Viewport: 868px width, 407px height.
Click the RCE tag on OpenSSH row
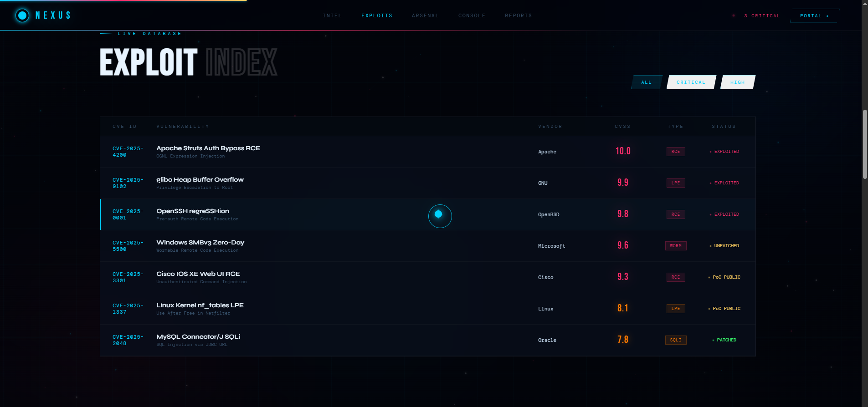[x=676, y=214]
